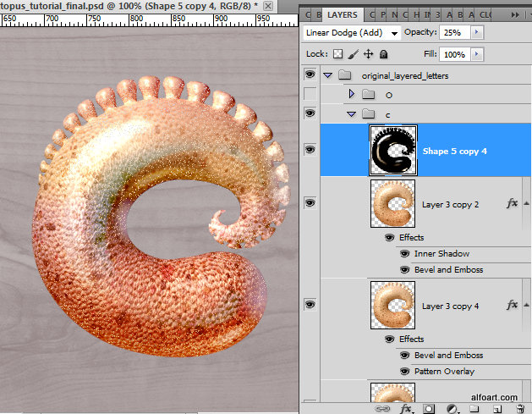Collapse effects list of Layer 3 copy 2
532x414 pixels.
coord(526,203)
